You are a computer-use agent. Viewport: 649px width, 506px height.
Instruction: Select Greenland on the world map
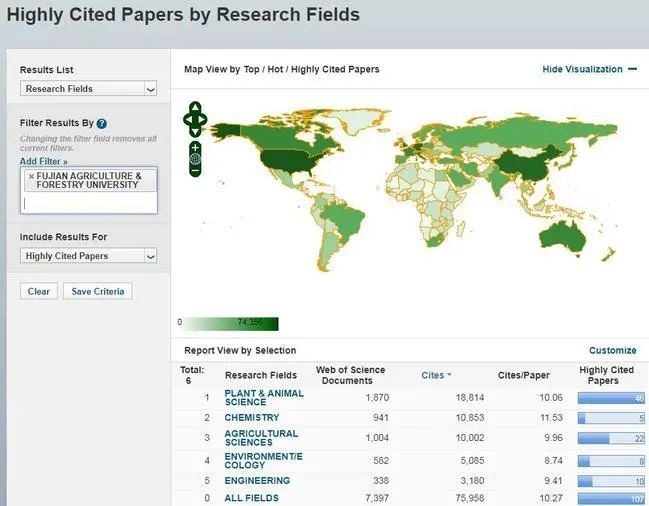(356, 120)
